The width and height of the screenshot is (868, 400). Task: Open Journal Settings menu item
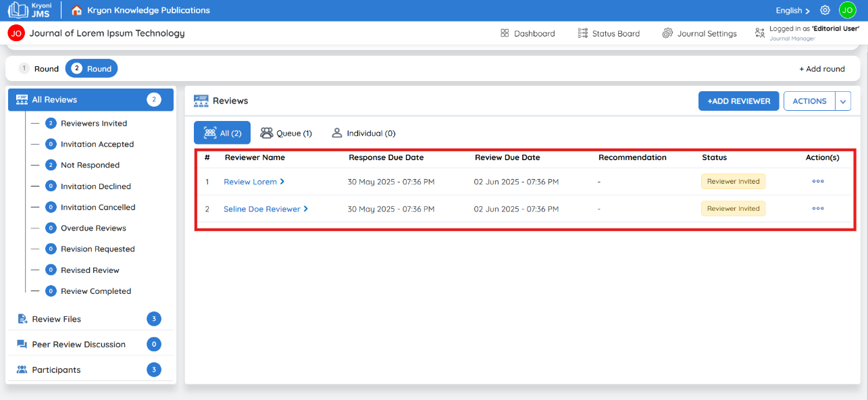coord(699,33)
